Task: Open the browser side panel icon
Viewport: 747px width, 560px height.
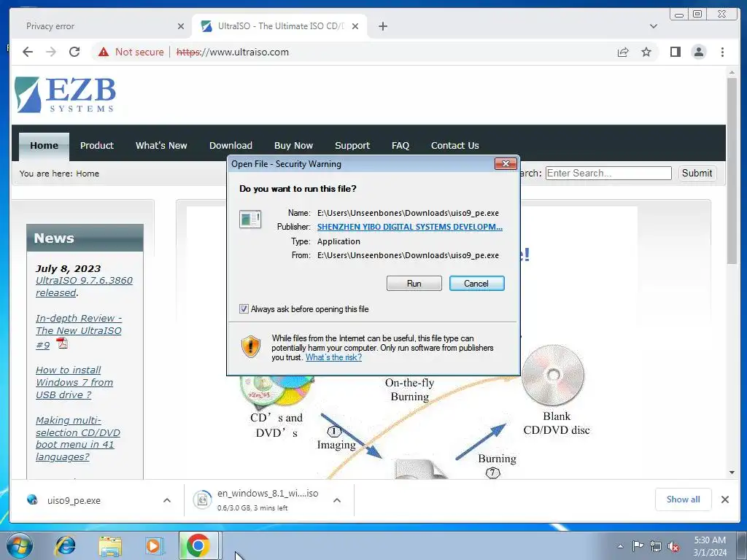Action: click(x=675, y=52)
